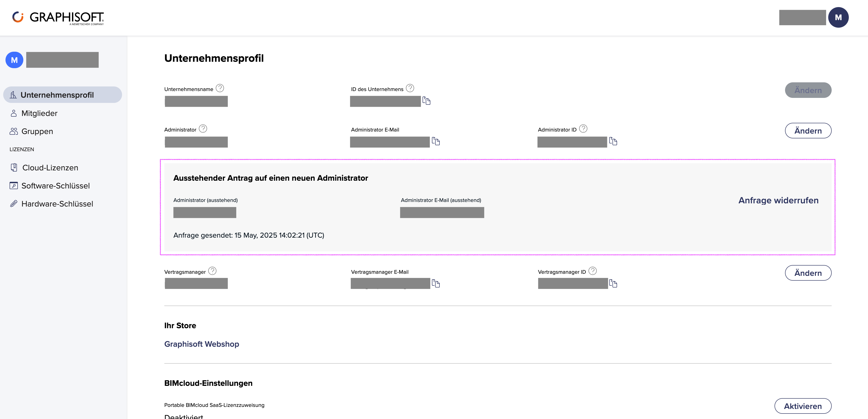Show help for ID des Unternehmens

(410, 88)
